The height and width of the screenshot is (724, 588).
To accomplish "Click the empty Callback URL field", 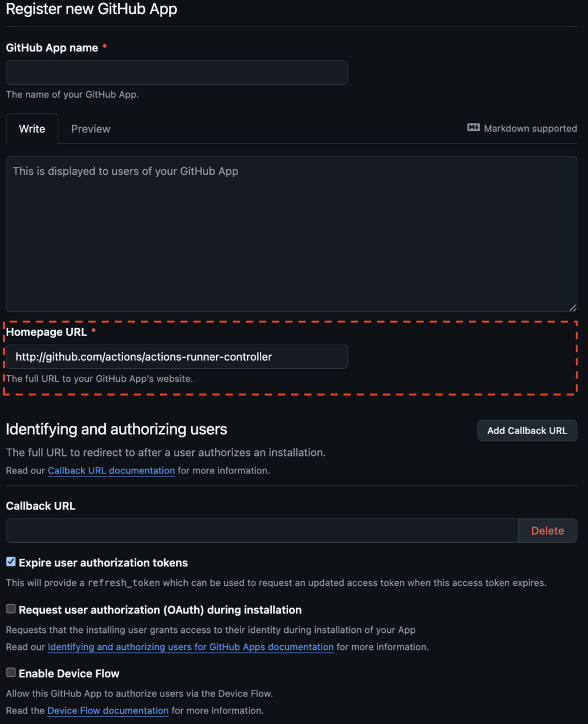I will [x=262, y=531].
